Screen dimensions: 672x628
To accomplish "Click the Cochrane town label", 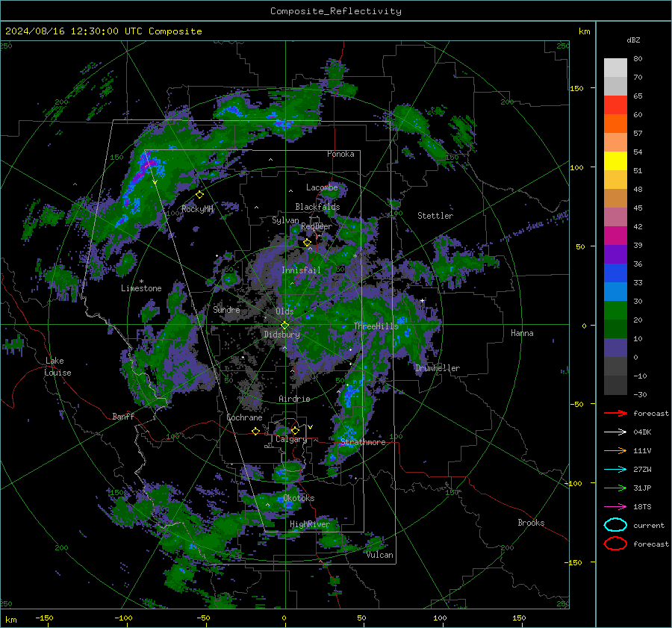I will [244, 417].
